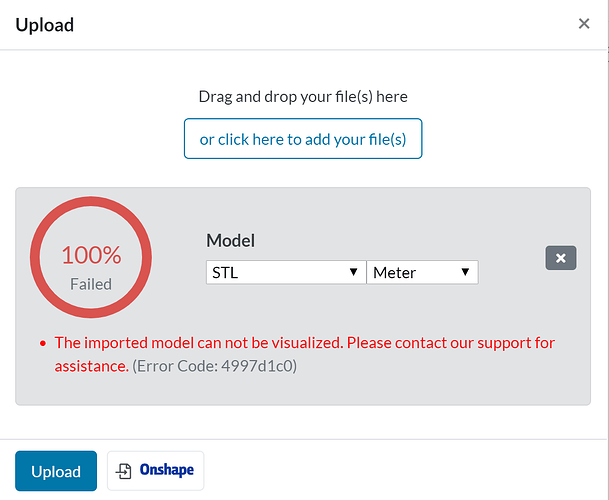This screenshot has height=500, width=609.
Task: Remove the failed file via gray X icon
Action: click(x=560, y=258)
